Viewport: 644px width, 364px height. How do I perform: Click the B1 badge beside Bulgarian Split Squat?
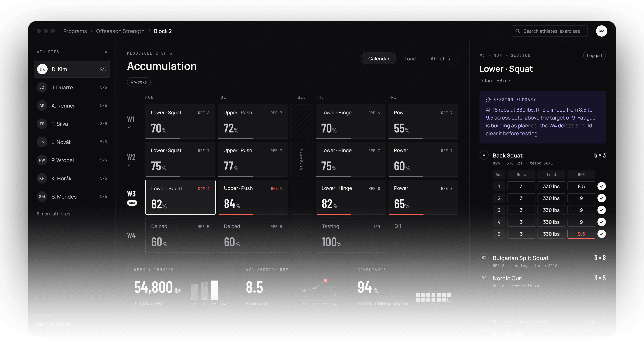click(x=484, y=257)
